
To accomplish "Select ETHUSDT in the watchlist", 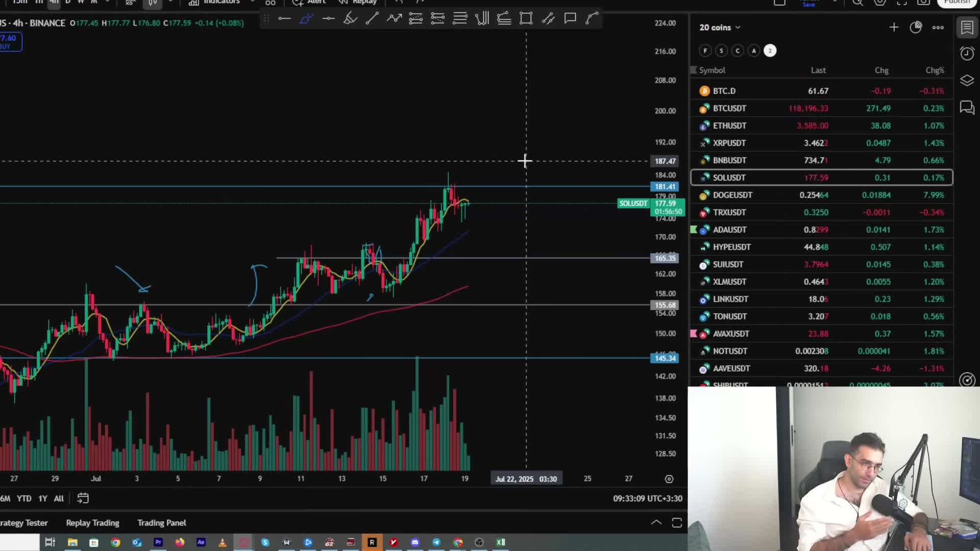I will click(x=821, y=126).
